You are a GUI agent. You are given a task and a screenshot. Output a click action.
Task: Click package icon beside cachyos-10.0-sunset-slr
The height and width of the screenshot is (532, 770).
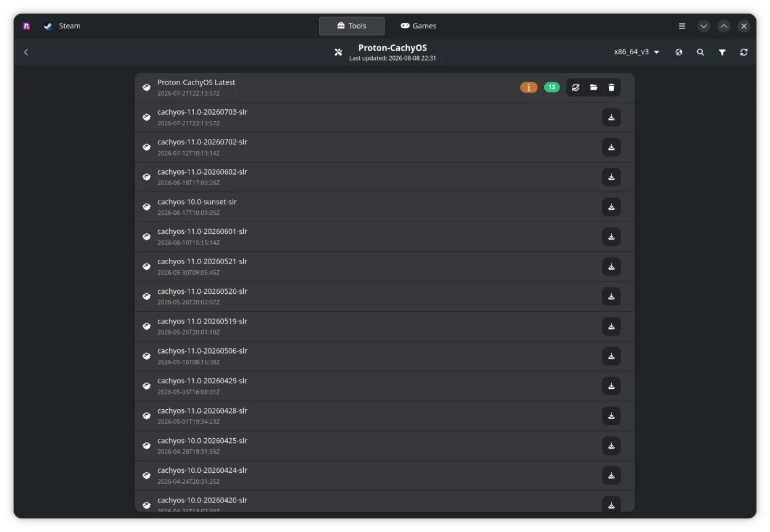(147, 207)
